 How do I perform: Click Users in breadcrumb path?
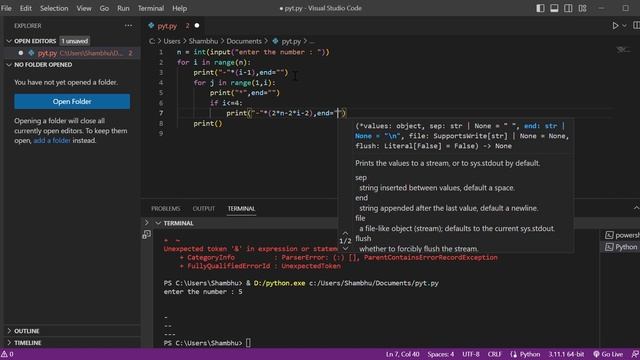coord(172,41)
